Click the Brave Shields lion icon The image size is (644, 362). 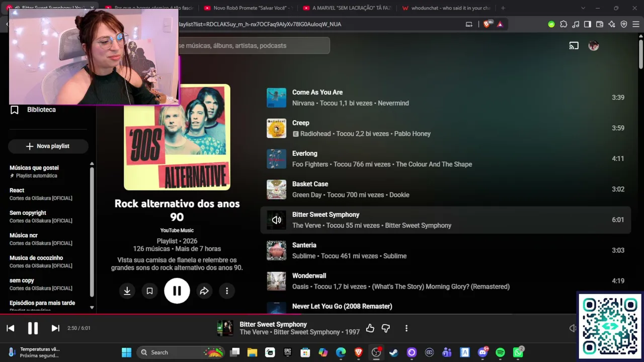(487, 24)
